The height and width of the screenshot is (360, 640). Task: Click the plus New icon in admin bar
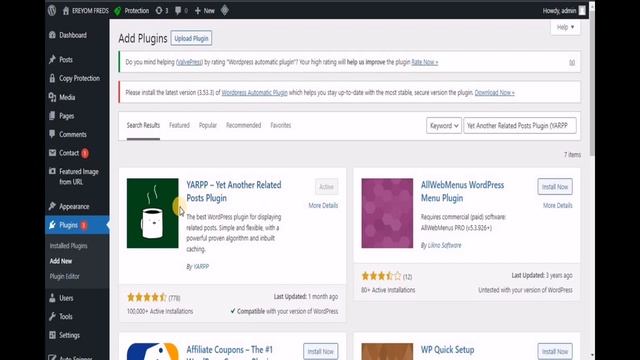click(198, 11)
